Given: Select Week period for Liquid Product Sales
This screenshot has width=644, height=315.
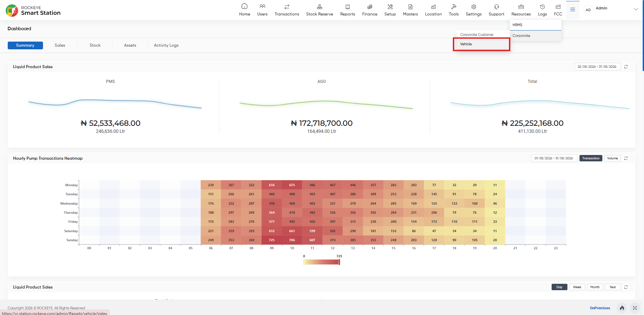Looking at the screenshot, I should coord(577,287).
